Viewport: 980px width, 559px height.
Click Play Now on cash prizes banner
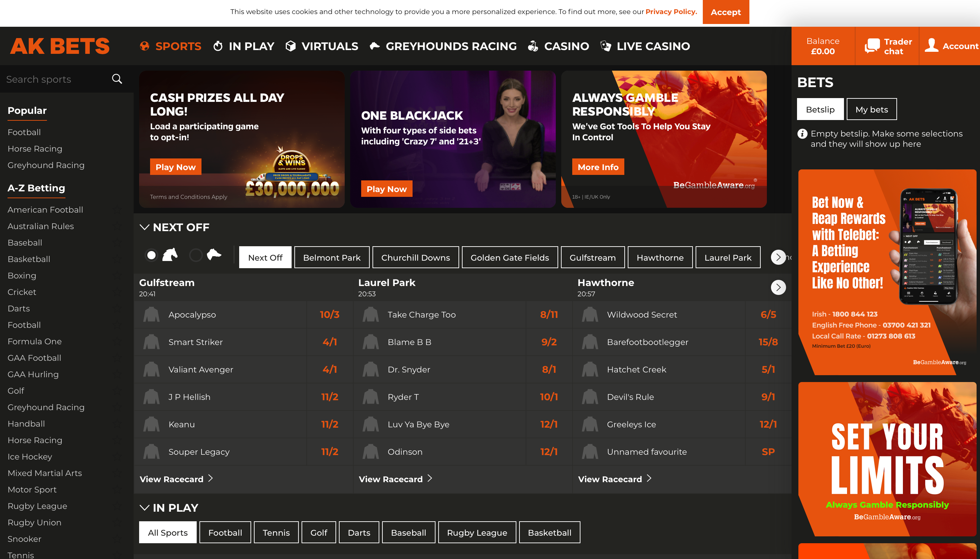click(x=176, y=167)
